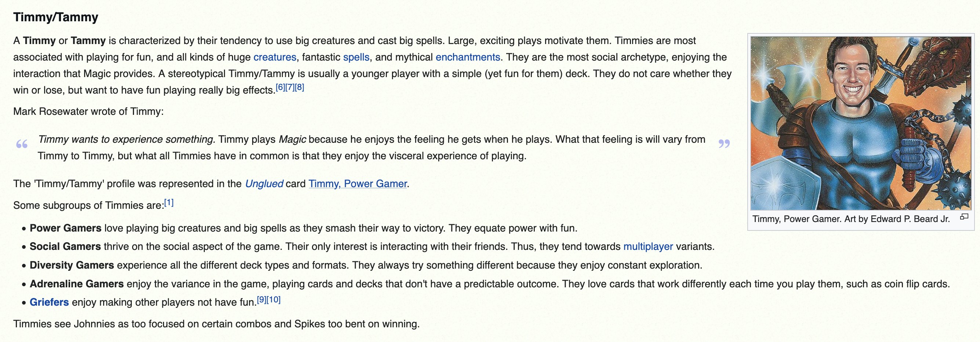Image resolution: width=980 pixels, height=342 pixels.
Task: Click citation reference [10]
Action: pos(273,299)
